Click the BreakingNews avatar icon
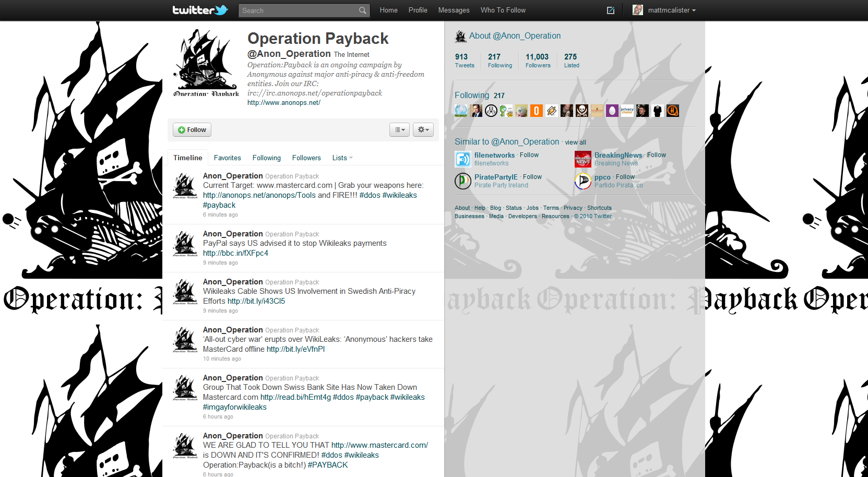The image size is (868, 477). pyautogui.click(x=583, y=159)
